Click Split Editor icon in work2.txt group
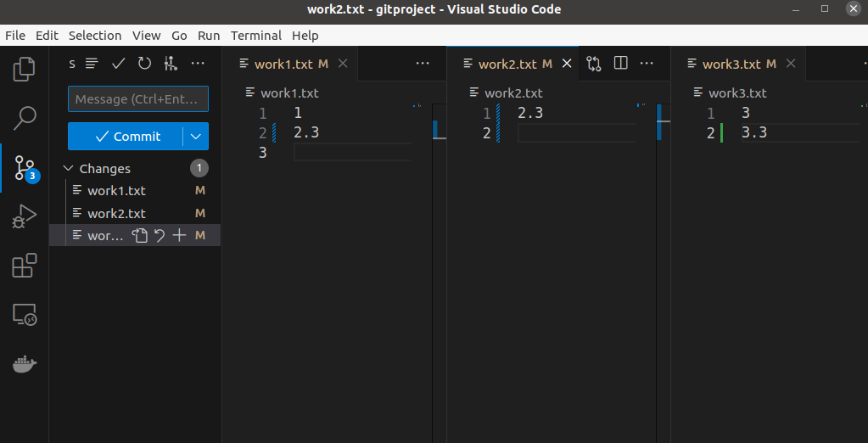This screenshot has width=868, height=443. pos(620,63)
